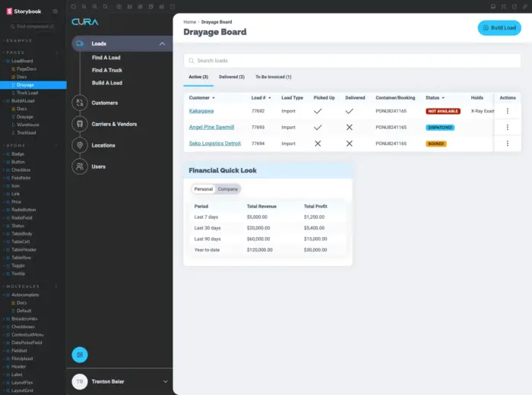The height and width of the screenshot is (395, 532).
Task: Click the NOT AVAILABLE status badge
Action: pos(443,111)
